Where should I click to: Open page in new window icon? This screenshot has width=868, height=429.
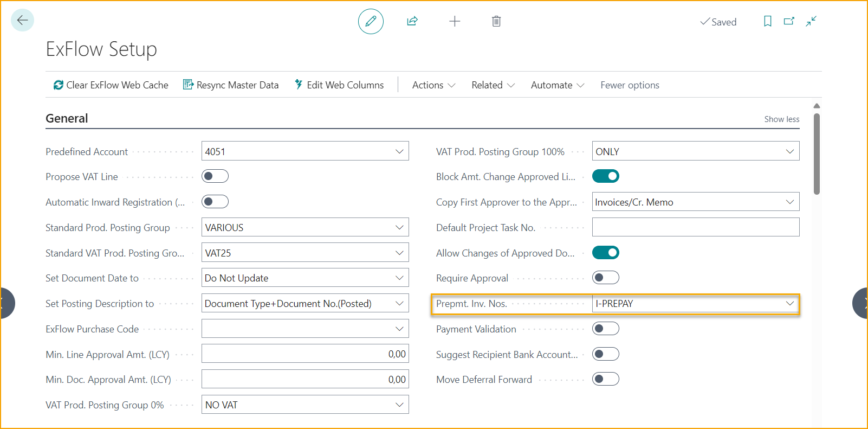pyautogui.click(x=789, y=21)
